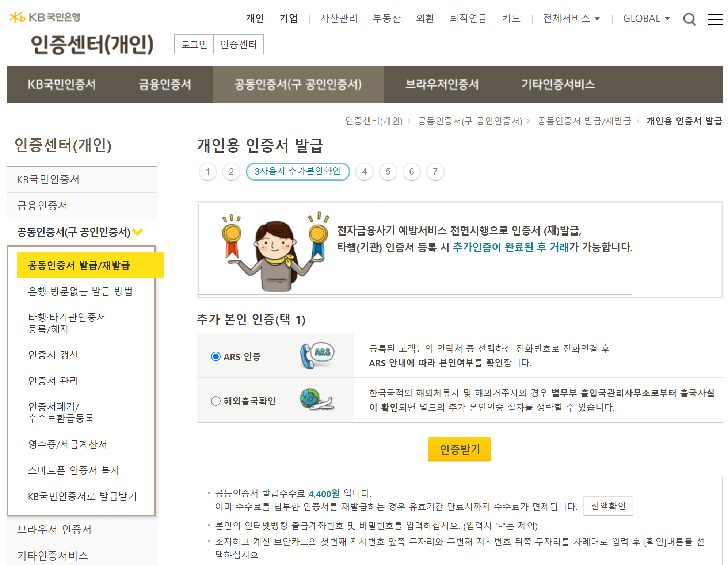The width and height of the screenshot is (728, 565).
Task: Open the hamburger menu icon
Action: click(715, 19)
